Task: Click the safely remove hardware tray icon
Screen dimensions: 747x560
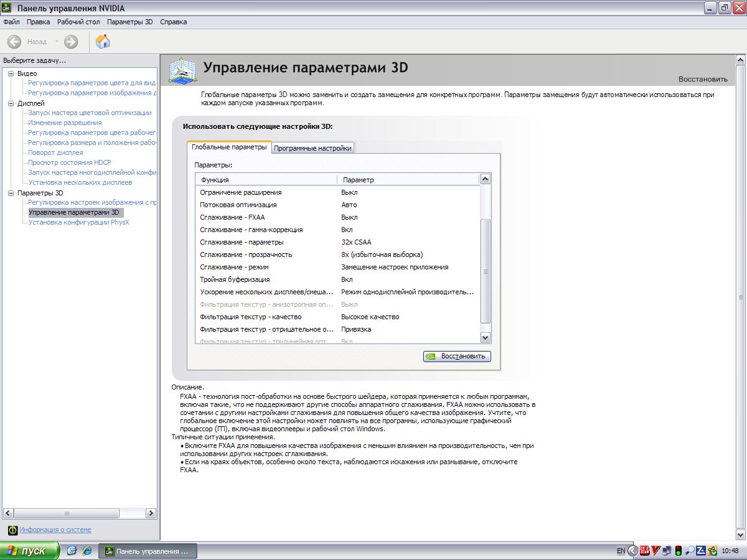Action: (712, 551)
